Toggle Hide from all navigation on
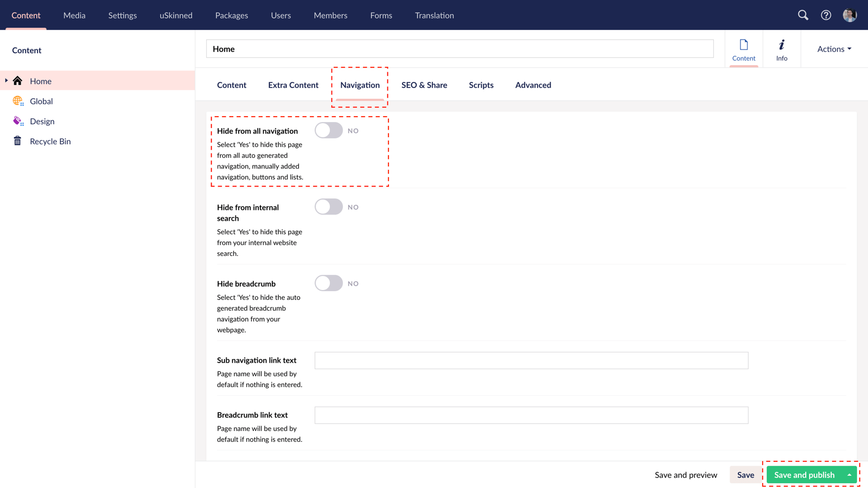Image resolution: width=868 pixels, height=488 pixels. [x=329, y=130]
